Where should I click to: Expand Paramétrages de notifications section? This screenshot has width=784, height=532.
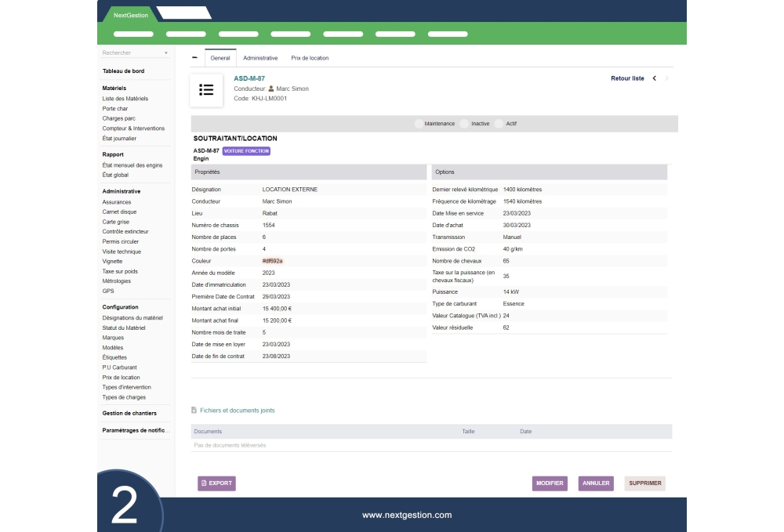[136, 430]
